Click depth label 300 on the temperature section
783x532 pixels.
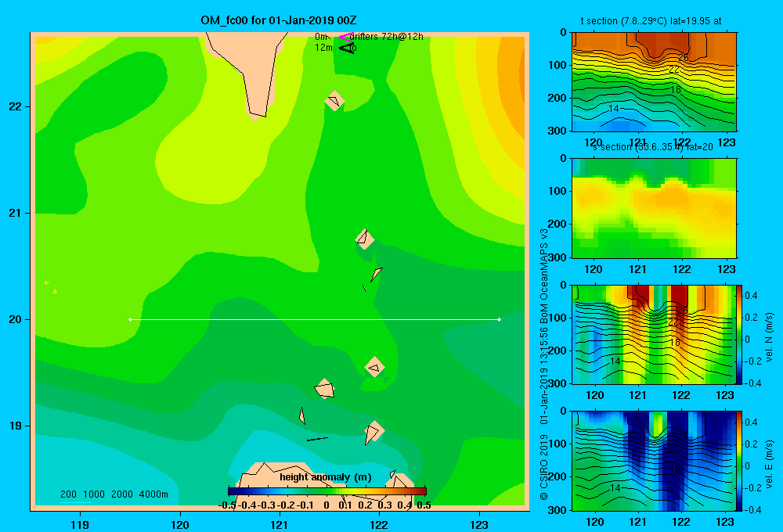pos(557,131)
